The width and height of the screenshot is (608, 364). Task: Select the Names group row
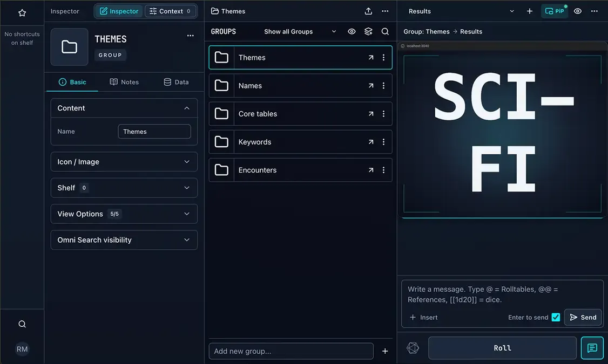point(301,86)
